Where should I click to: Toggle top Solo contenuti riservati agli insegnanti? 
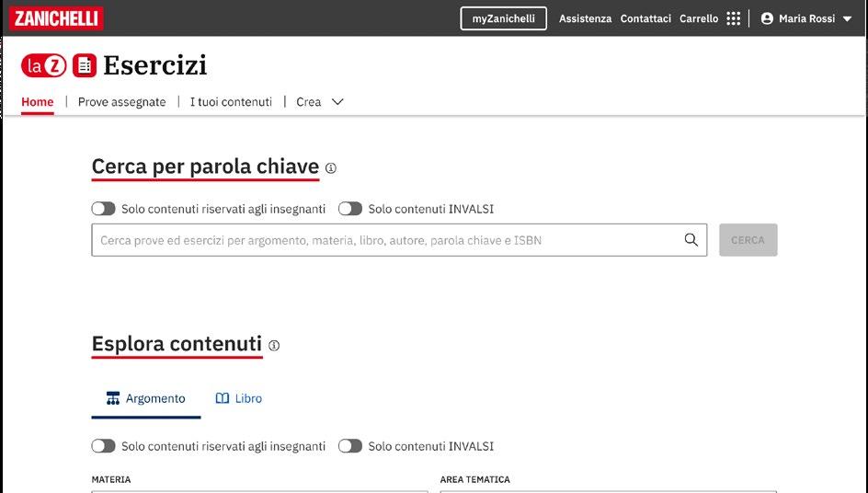103,209
